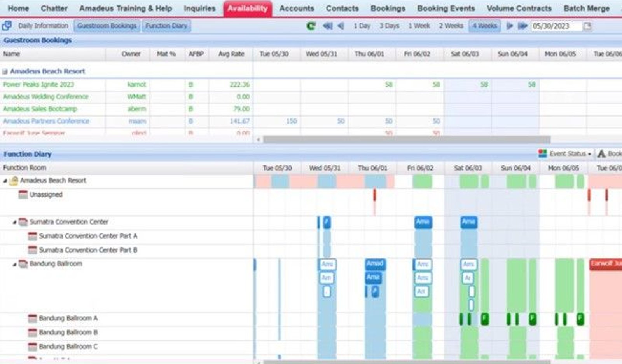Image resolution: width=622 pixels, height=364 pixels.
Task: Click unassigned red marker on Thu 06/01
Action: [375, 195]
